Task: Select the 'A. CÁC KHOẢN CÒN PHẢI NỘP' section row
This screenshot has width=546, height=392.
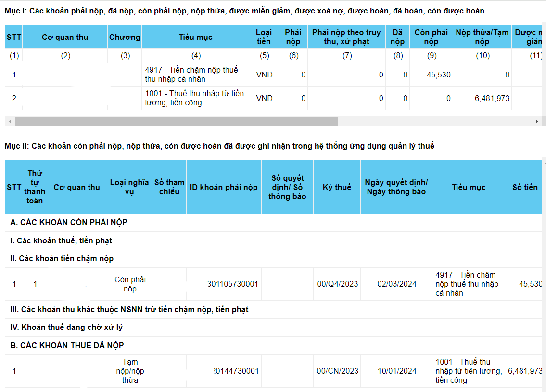Action: tap(69, 222)
